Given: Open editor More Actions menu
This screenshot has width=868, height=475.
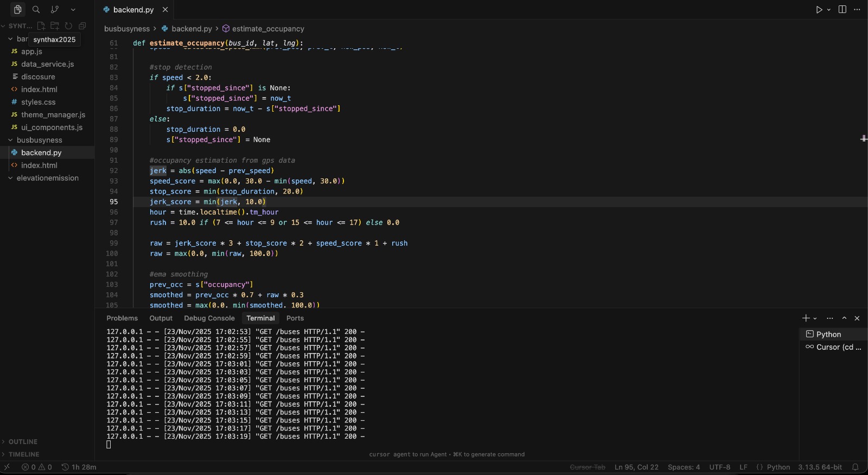Looking at the screenshot, I should click(857, 9).
